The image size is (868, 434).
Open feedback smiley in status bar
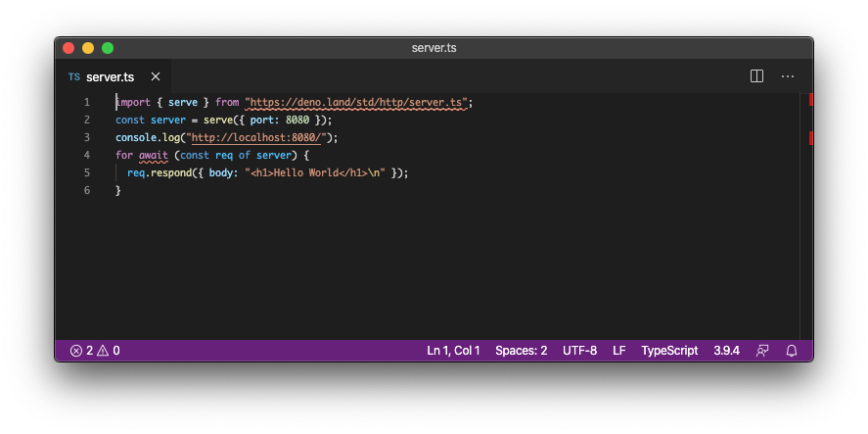coord(762,351)
